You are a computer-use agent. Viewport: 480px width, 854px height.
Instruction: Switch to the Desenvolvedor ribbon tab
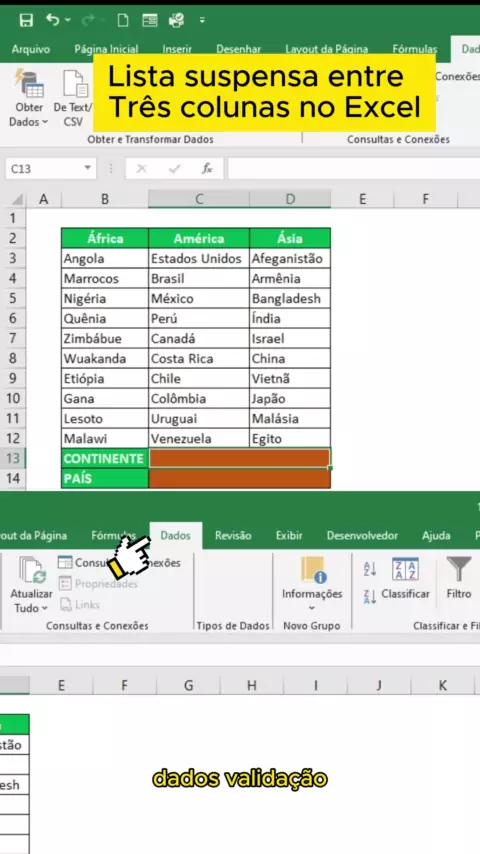(x=362, y=535)
